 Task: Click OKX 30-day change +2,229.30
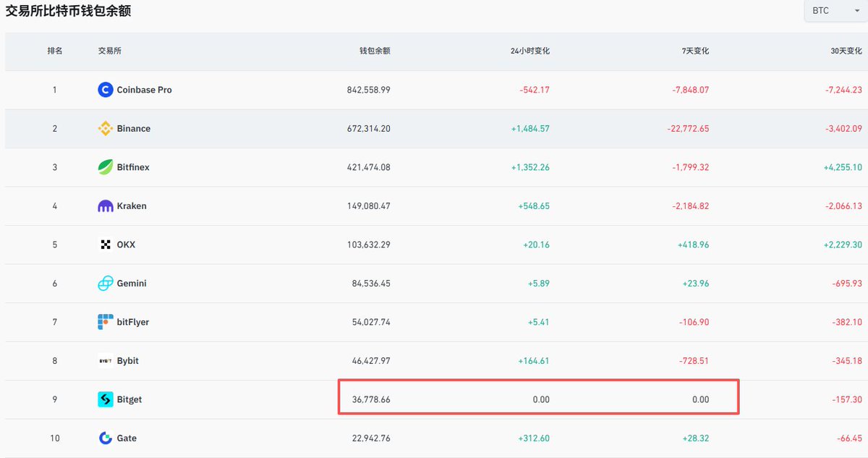tap(843, 245)
